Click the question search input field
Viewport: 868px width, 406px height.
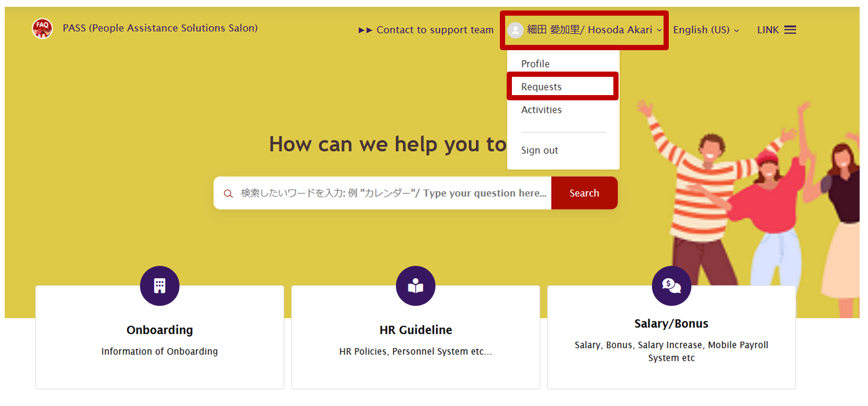click(392, 193)
